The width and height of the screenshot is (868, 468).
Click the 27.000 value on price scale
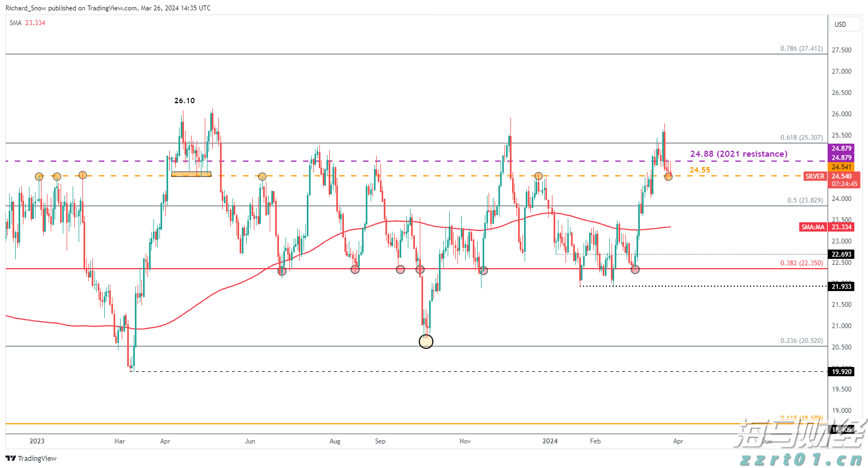(841, 72)
